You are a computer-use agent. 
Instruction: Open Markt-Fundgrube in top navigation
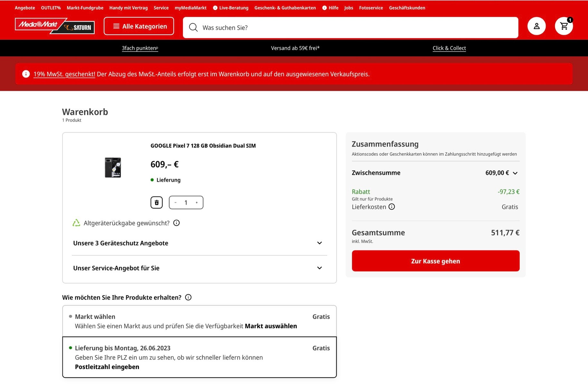(x=85, y=8)
